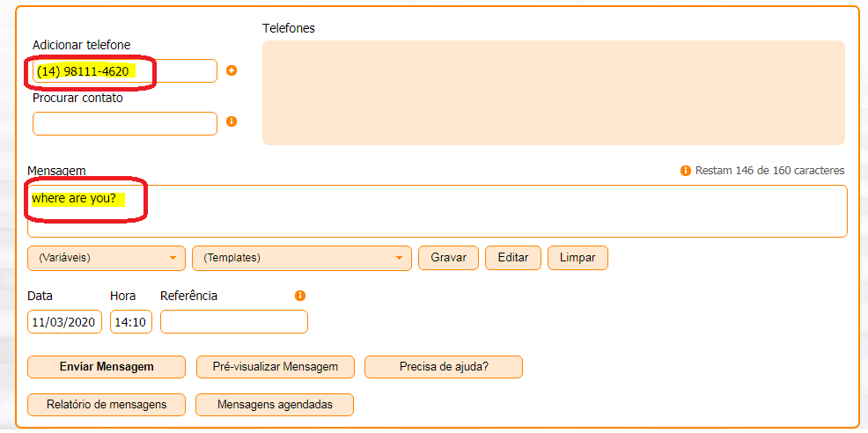Open Relatório de mensagens

click(107, 405)
